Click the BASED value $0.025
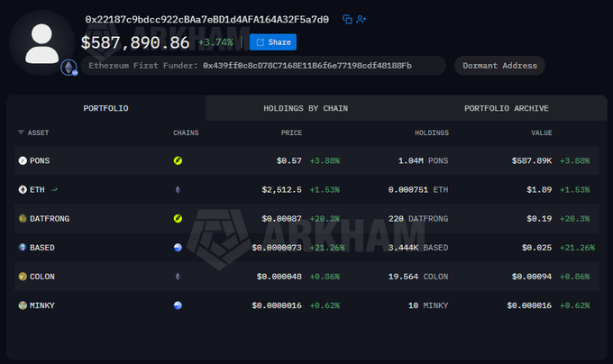Image resolution: width=613 pixels, height=364 pixels. point(536,247)
